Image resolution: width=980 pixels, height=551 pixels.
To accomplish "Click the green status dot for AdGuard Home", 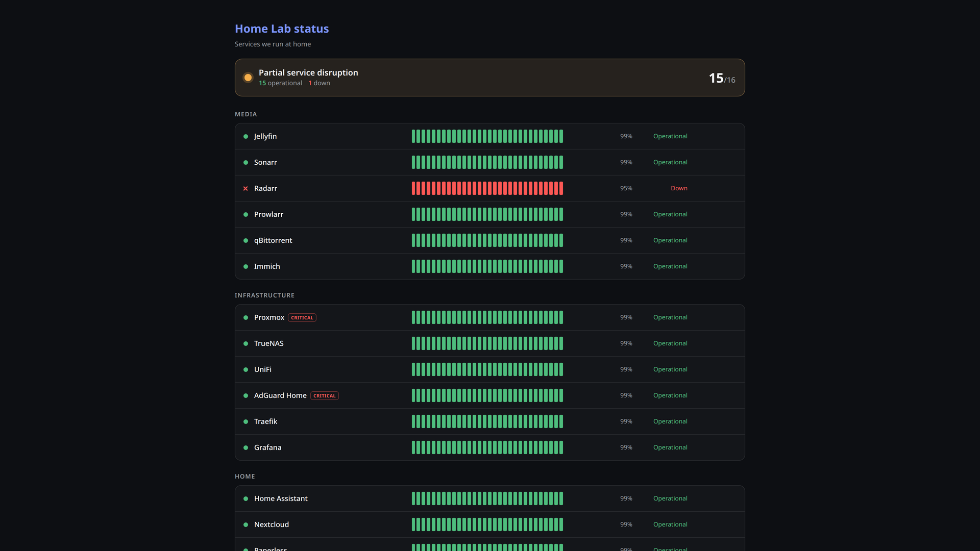I will click(246, 395).
